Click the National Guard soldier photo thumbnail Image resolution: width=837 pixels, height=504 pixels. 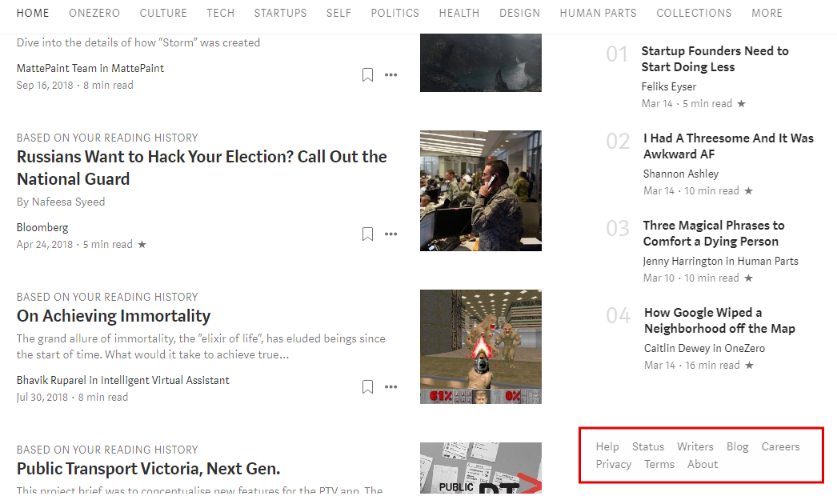coord(480,190)
